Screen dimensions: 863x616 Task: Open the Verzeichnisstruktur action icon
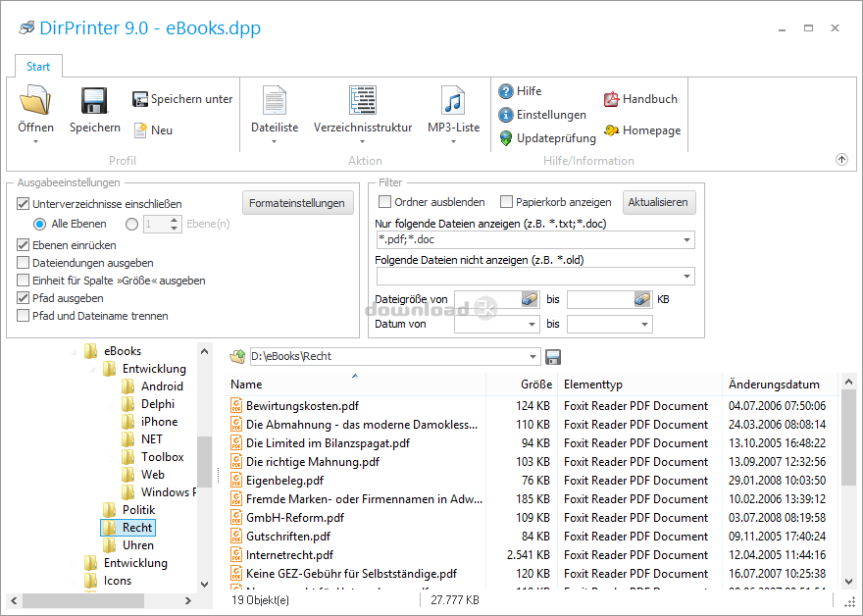(362, 101)
